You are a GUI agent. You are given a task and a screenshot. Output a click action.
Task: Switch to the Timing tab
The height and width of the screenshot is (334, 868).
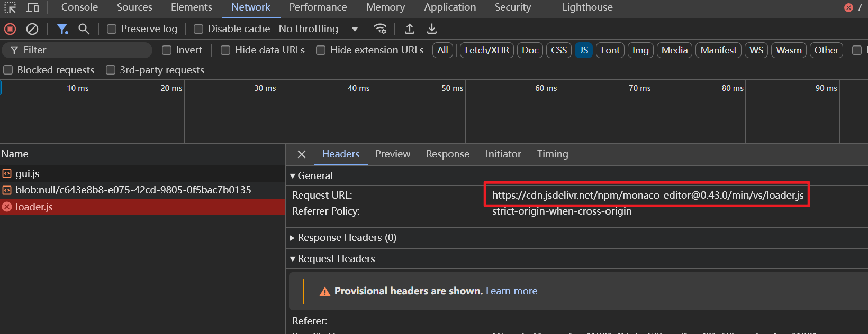[553, 154]
